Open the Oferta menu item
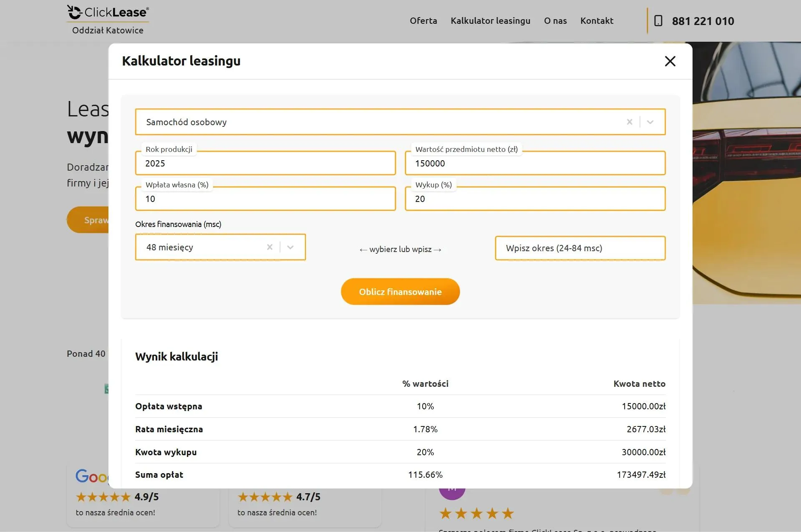The image size is (801, 532). point(423,20)
